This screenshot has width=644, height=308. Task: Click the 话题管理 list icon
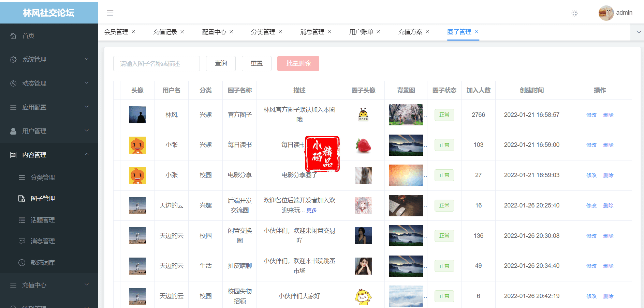(22, 220)
